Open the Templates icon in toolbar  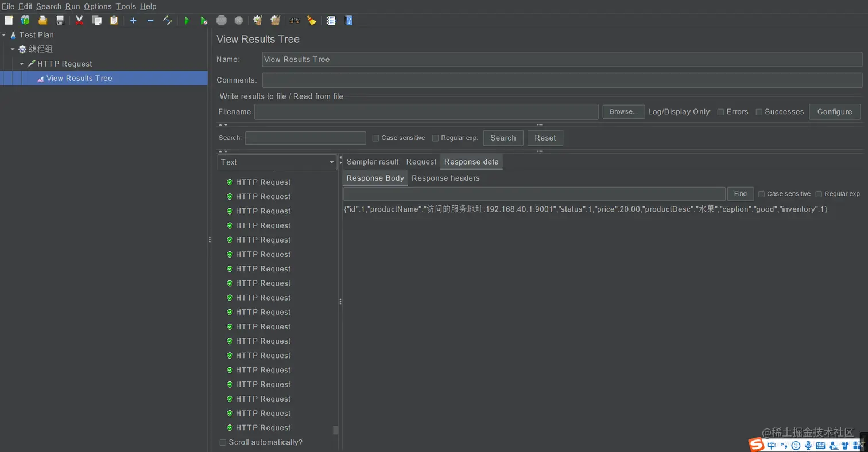coord(25,21)
